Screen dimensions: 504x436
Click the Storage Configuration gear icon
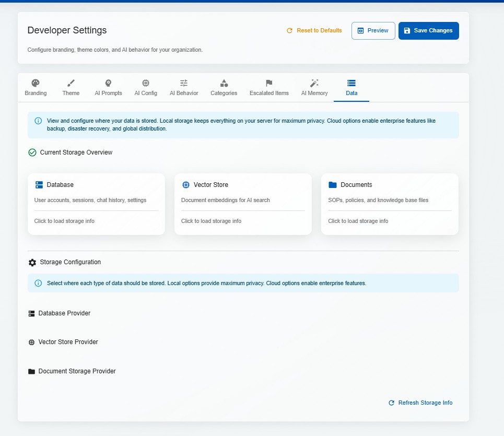32,262
